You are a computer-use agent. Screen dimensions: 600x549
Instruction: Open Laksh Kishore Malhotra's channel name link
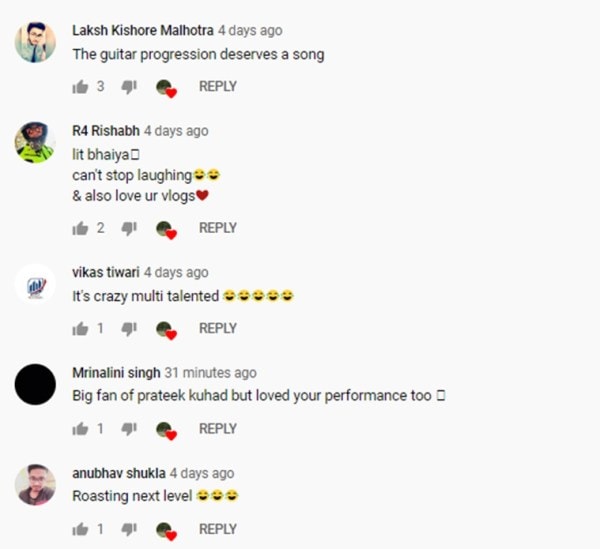pos(142,31)
